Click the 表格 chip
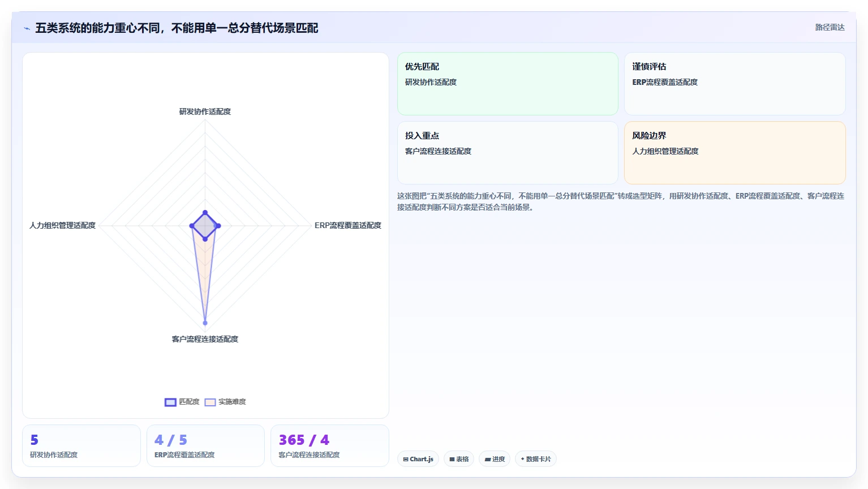 click(459, 459)
